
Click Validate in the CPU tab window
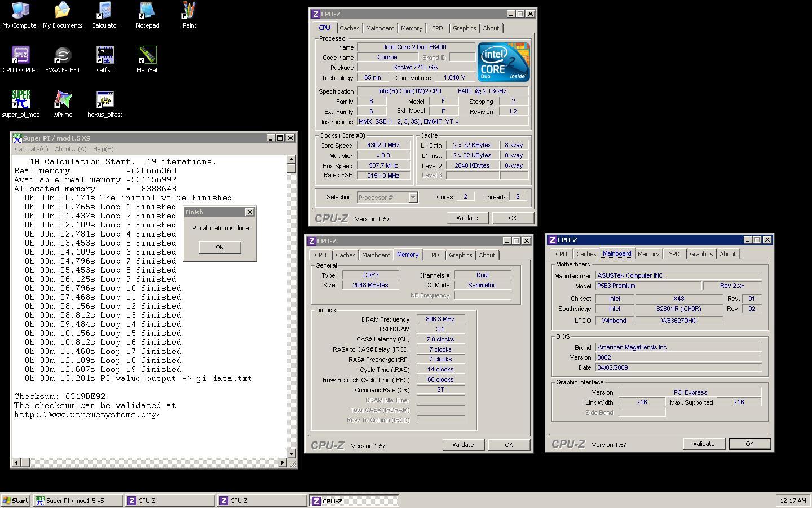point(467,218)
